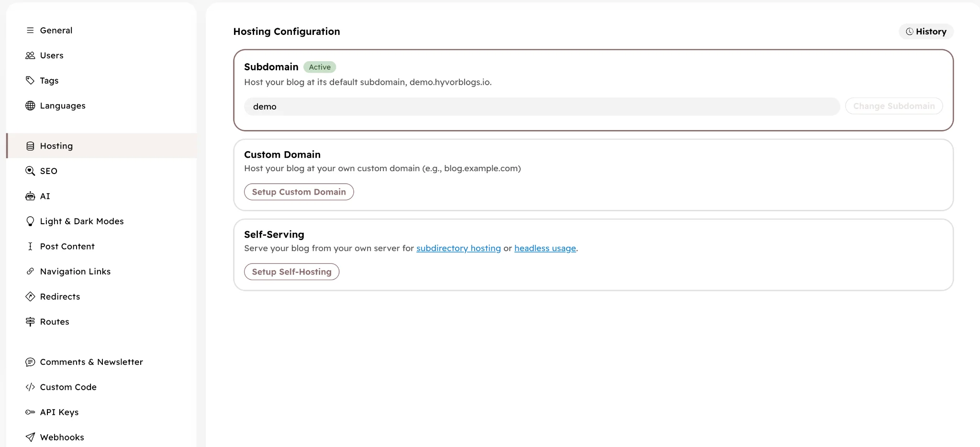
Task: Click the code brackets icon for Custom Code
Action: click(30, 387)
